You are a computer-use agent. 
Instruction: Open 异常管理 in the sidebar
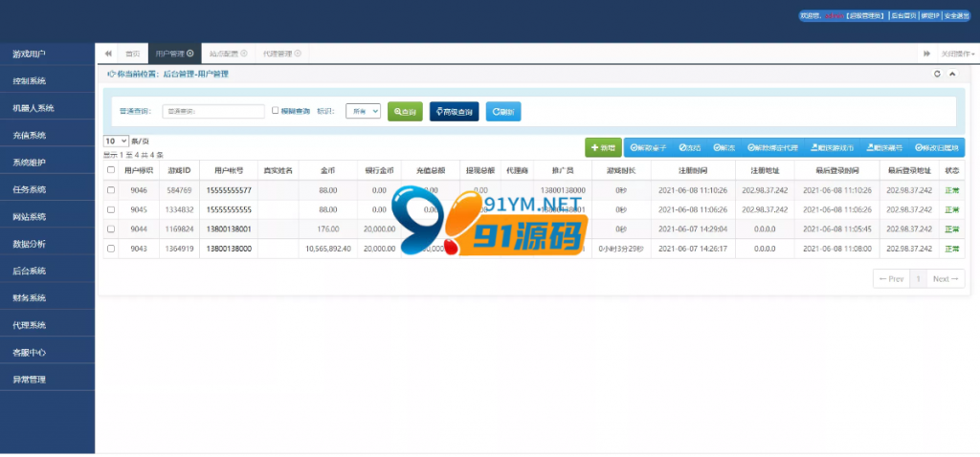48,380
